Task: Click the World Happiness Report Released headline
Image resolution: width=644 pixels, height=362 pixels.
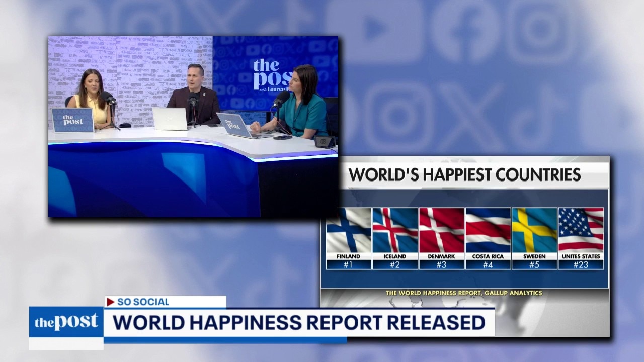Action: click(298, 322)
